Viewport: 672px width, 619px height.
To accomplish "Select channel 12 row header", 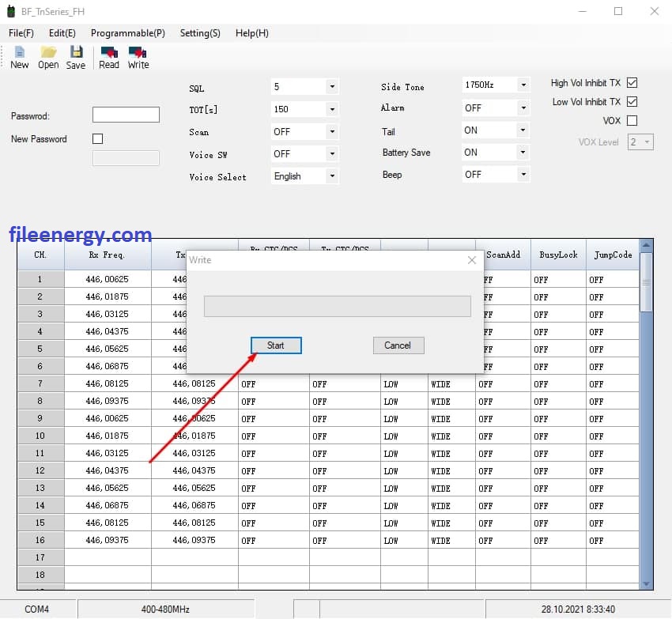I will 41,470.
